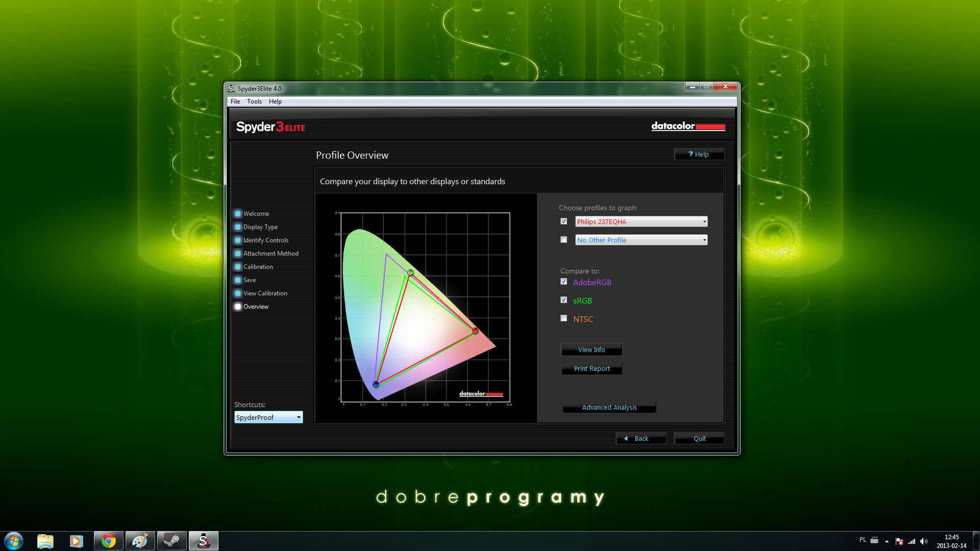Click the red primary point on gamut chart
980x551 pixels.
tap(475, 331)
